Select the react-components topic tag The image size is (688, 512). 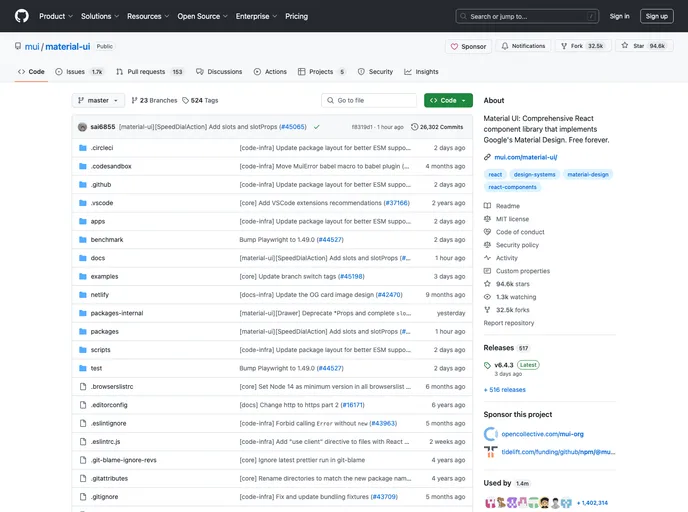pos(512,187)
